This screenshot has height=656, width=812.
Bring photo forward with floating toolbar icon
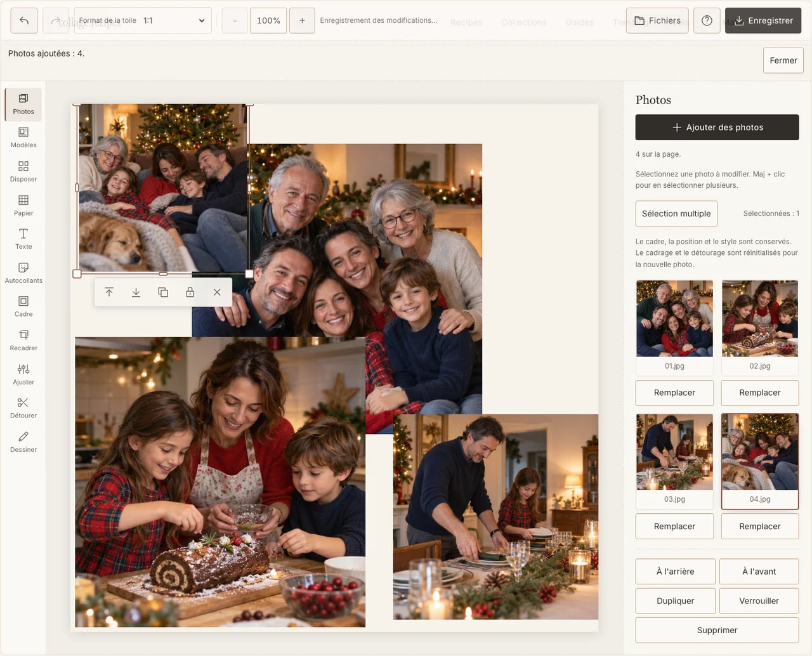[109, 292]
